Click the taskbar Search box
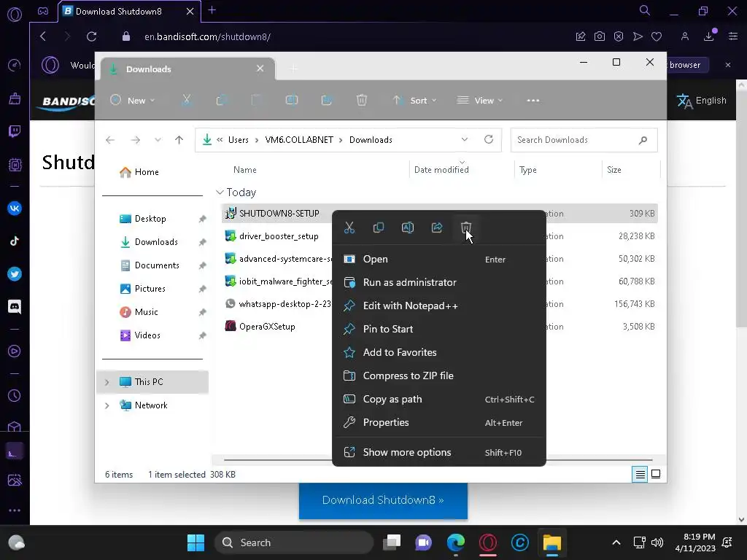The image size is (747, 560). (294, 542)
